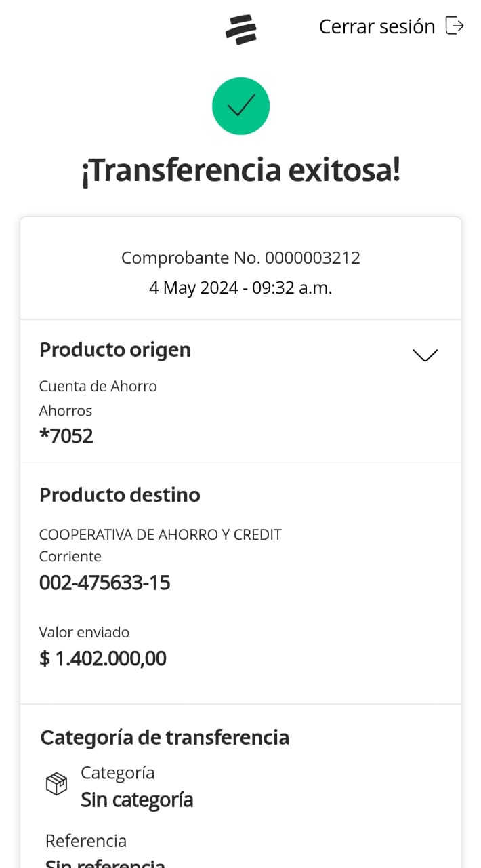Click the Producto destino heading
This screenshot has height=868, width=481.
point(120,495)
